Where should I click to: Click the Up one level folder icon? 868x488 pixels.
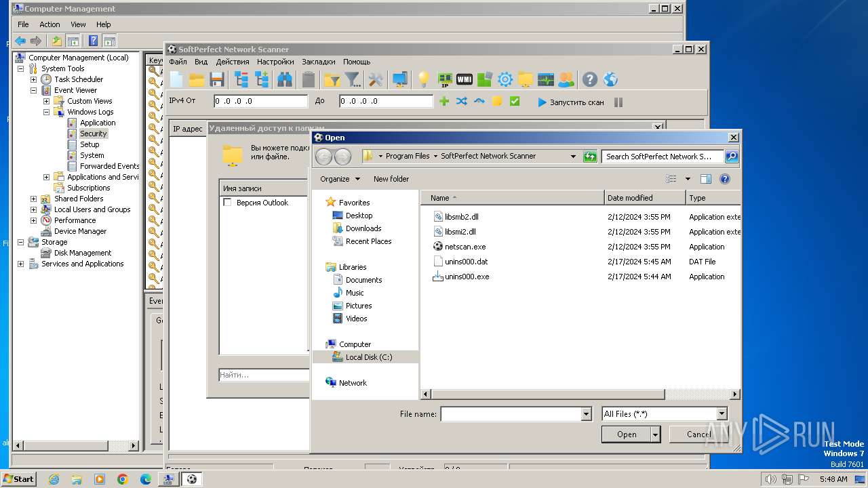(x=57, y=41)
